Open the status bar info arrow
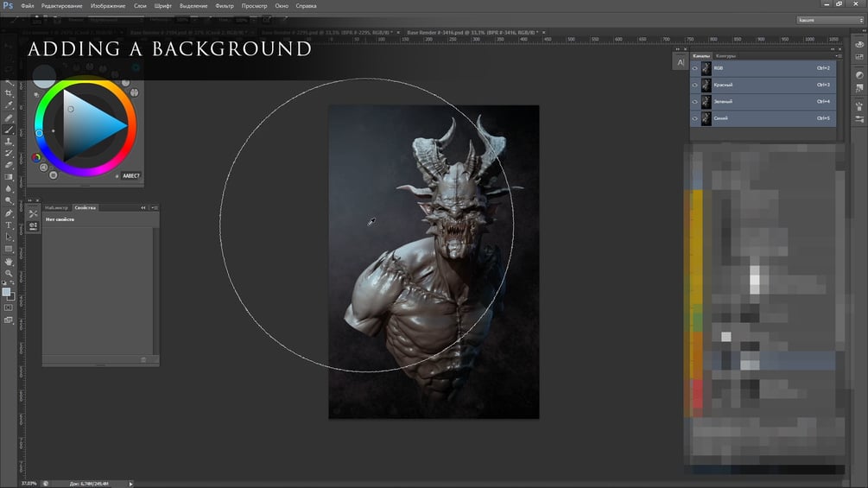This screenshot has height=488, width=868. click(x=130, y=484)
